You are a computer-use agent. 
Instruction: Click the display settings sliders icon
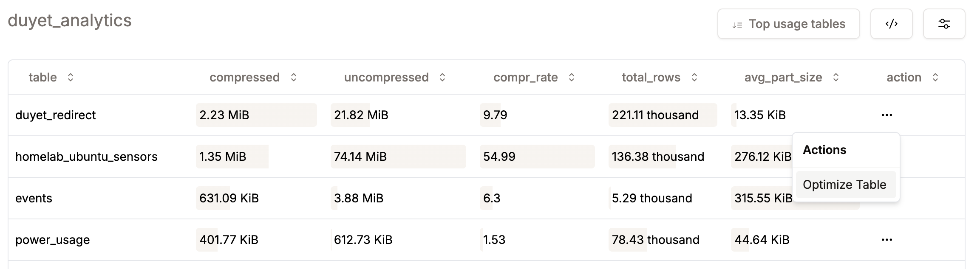tap(944, 24)
